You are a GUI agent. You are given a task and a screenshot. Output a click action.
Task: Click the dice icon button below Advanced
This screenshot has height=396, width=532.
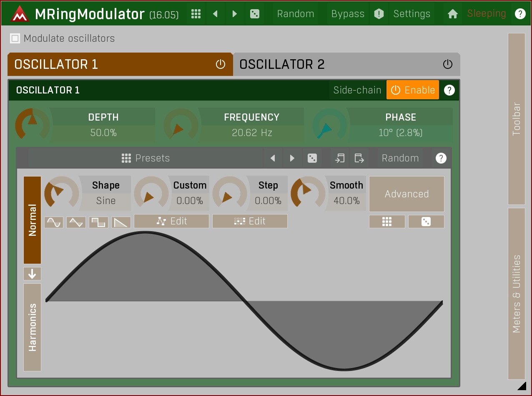(x=426, y=222)
